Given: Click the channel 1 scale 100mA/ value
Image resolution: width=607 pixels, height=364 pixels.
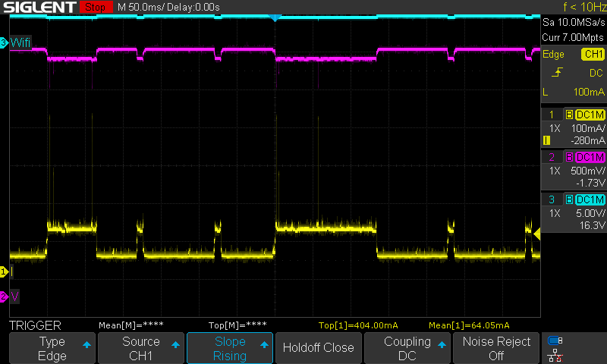Looking at the screenshot, I should tap(588, 128).
